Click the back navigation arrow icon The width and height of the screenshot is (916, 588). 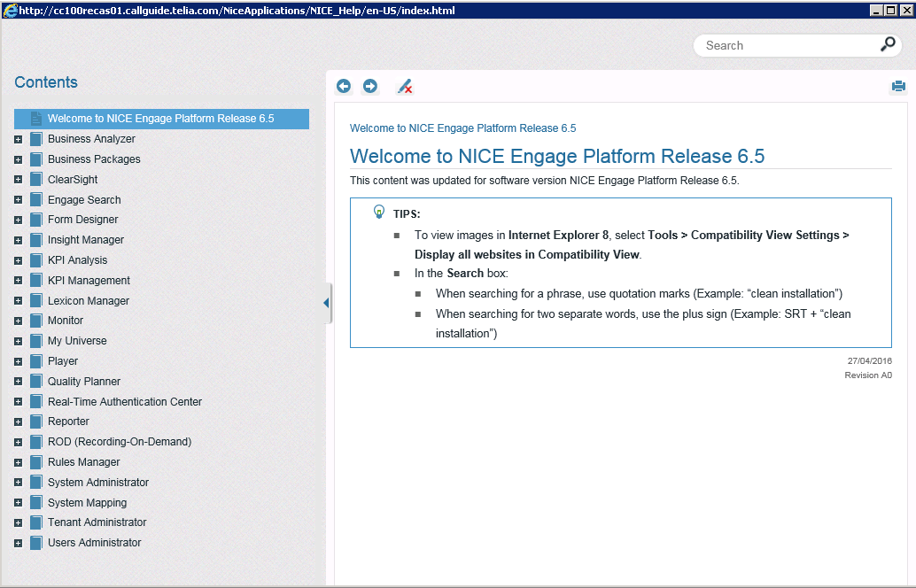coord(344,86)
